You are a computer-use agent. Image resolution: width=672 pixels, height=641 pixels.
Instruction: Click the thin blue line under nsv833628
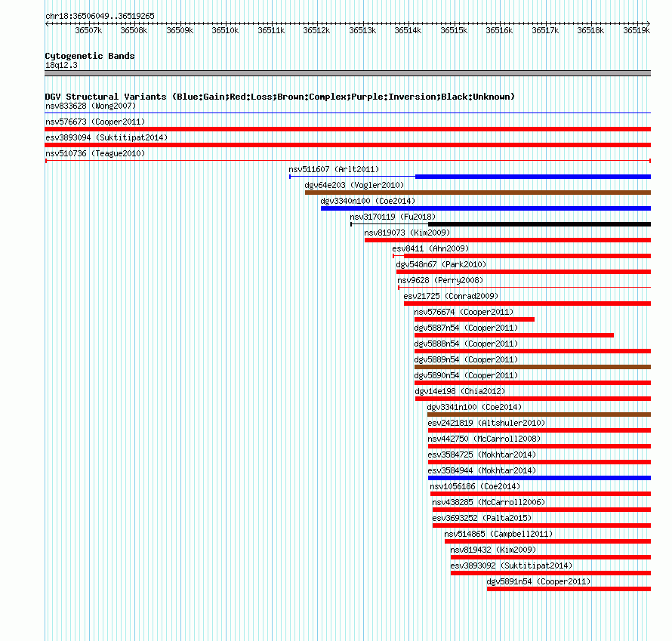coord(347,113)
